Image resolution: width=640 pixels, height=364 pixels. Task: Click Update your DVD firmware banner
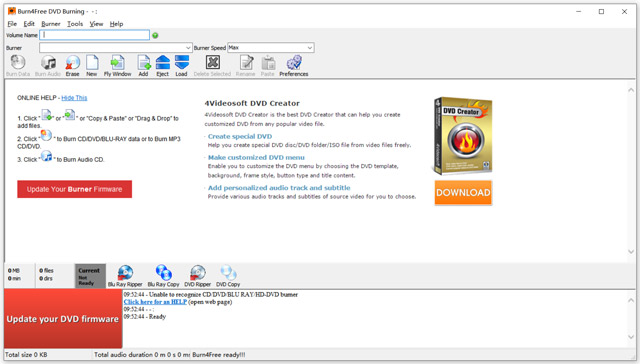(x=63, y=319)
